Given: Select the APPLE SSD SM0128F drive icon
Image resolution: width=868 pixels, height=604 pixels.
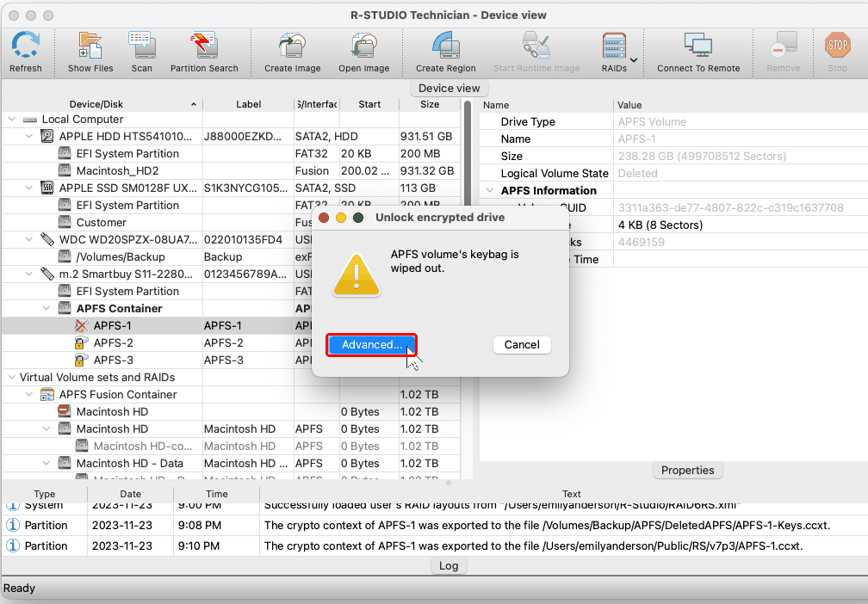Looking at the screenshot, I should 47,188.
